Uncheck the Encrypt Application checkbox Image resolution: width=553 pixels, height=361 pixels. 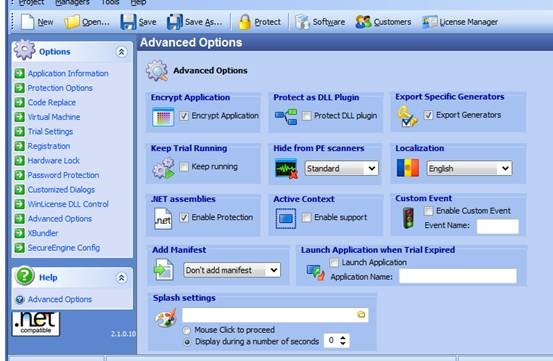[184, 116]
